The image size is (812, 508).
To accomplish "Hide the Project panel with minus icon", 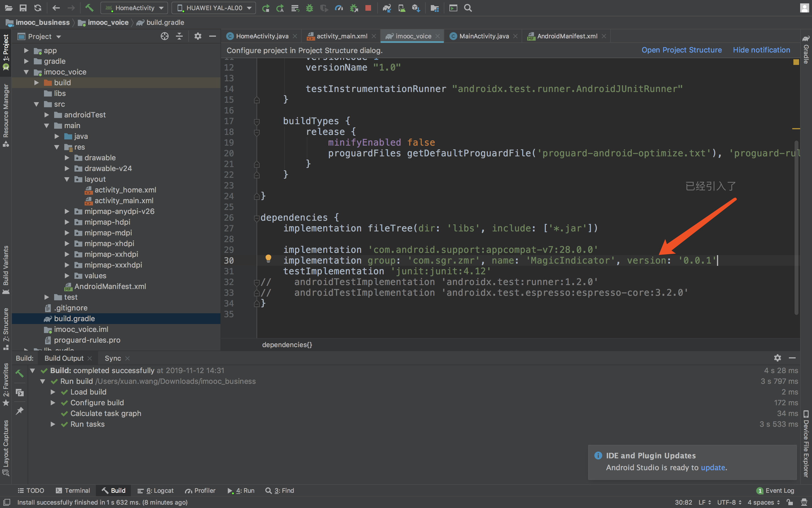I will 212,36.
